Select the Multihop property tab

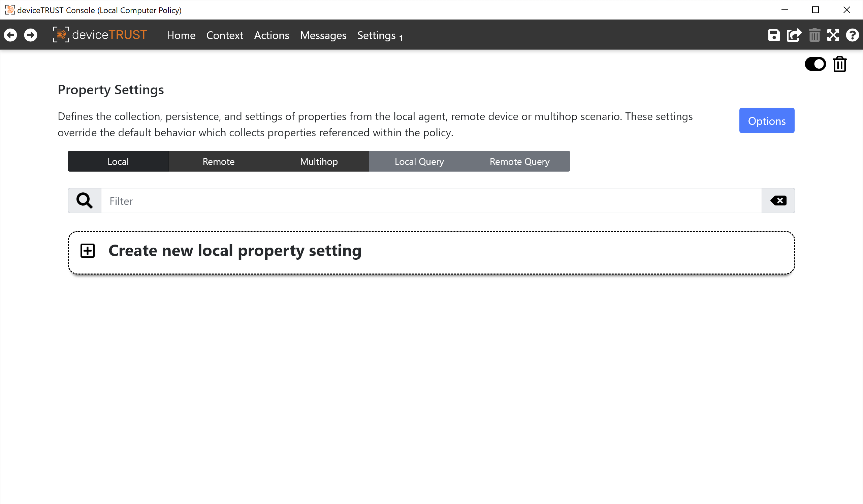coord(319,161)
